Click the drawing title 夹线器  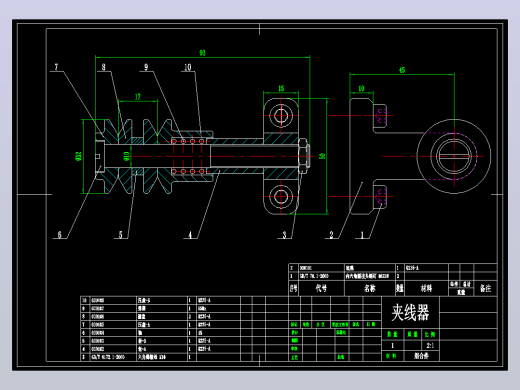[x=410, y=312]
